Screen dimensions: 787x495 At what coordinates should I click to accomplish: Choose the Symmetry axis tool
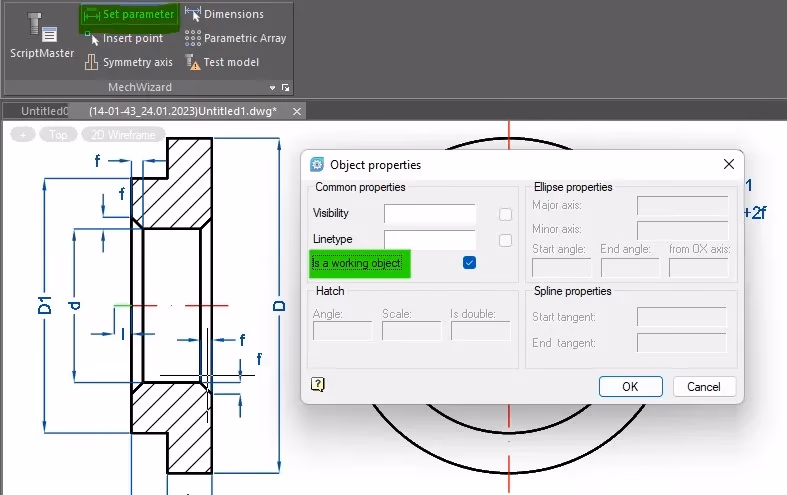click(x=128, y=62)
